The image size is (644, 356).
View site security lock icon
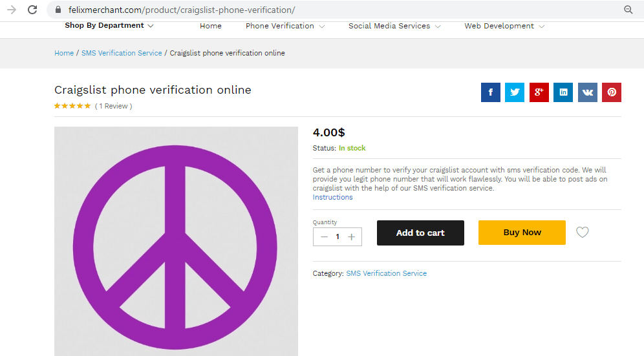click(x=58, y=10)
